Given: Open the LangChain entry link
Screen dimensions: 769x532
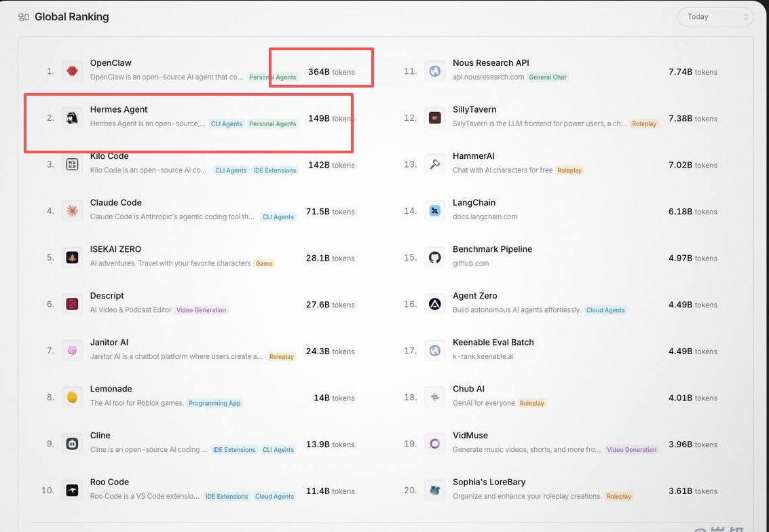Looking at the screenshot, I should coord(474,203).
